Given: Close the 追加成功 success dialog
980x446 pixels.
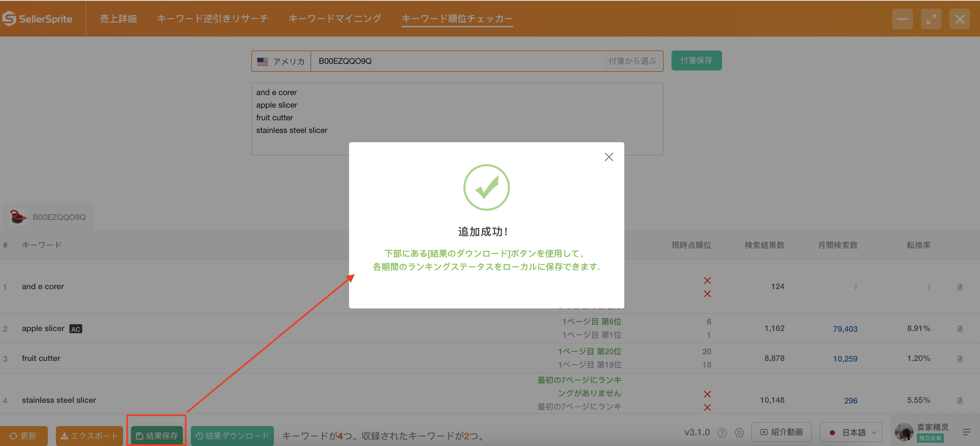Looking at the screenshot, I should click(x=609, y=157).
